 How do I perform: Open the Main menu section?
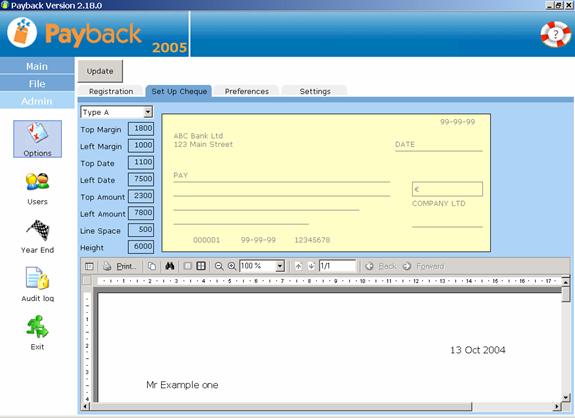(x=37, y=66)
